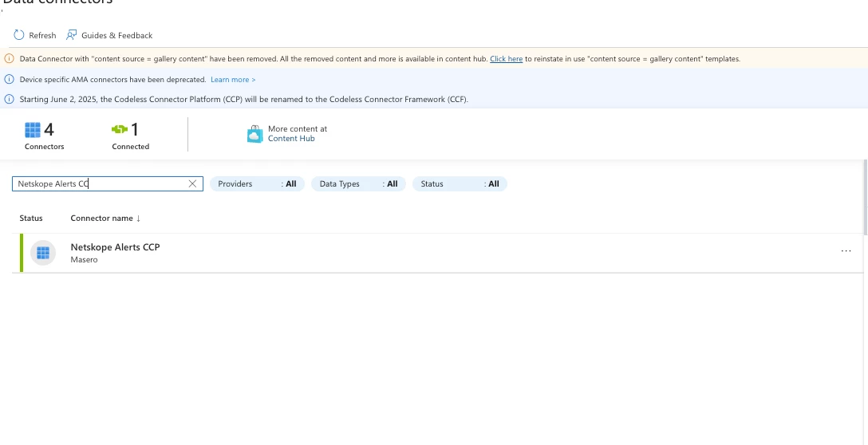Viewport: 868px width, 445px height.
Task: Click the Refresh button label
Action: pyautogui.click(x=42, y=35)
